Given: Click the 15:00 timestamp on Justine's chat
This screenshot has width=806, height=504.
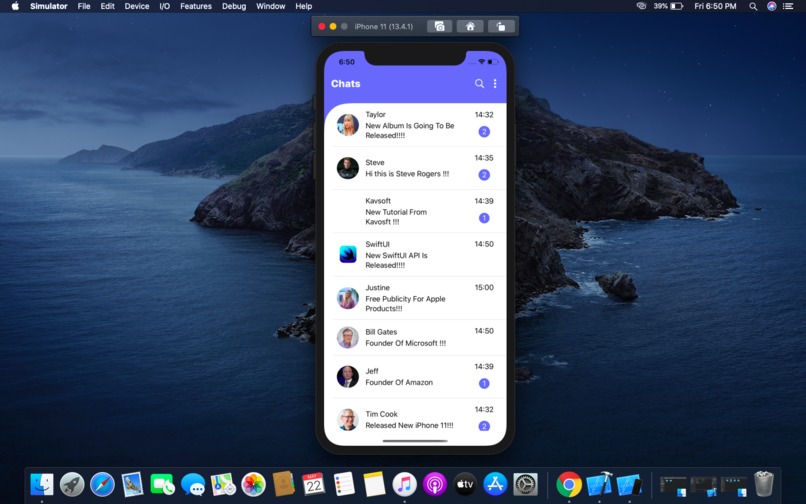Looking at the screenshot, I should tap(484, 287).
